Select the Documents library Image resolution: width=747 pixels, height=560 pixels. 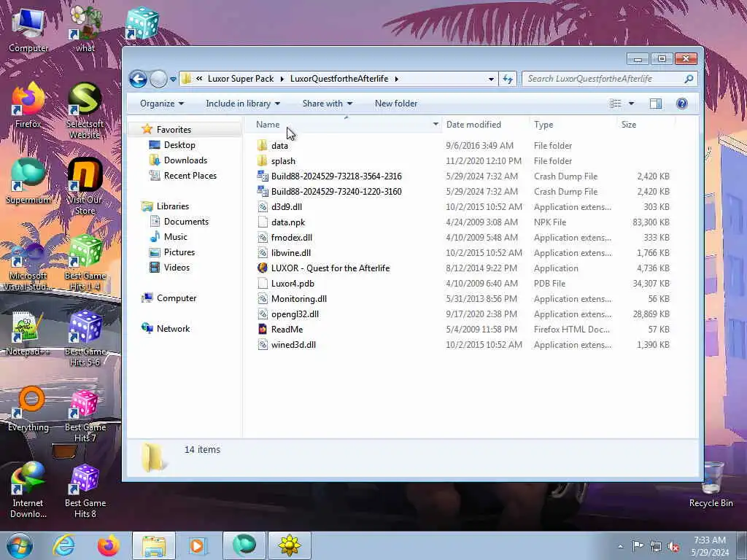coord(186,222)
